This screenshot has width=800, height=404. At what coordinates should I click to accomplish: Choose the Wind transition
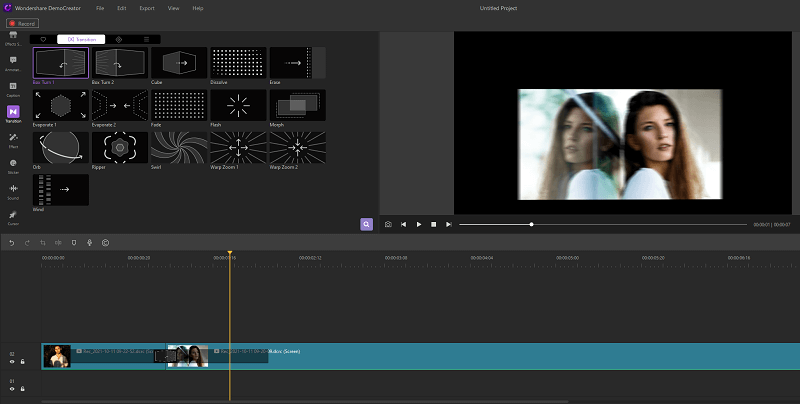pos(61,190)
